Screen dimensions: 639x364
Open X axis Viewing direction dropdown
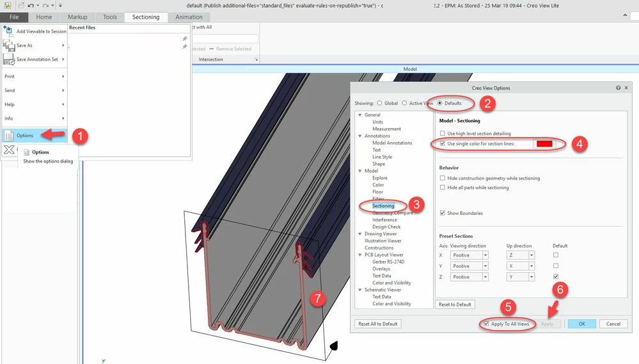click(x=485, y=255)
